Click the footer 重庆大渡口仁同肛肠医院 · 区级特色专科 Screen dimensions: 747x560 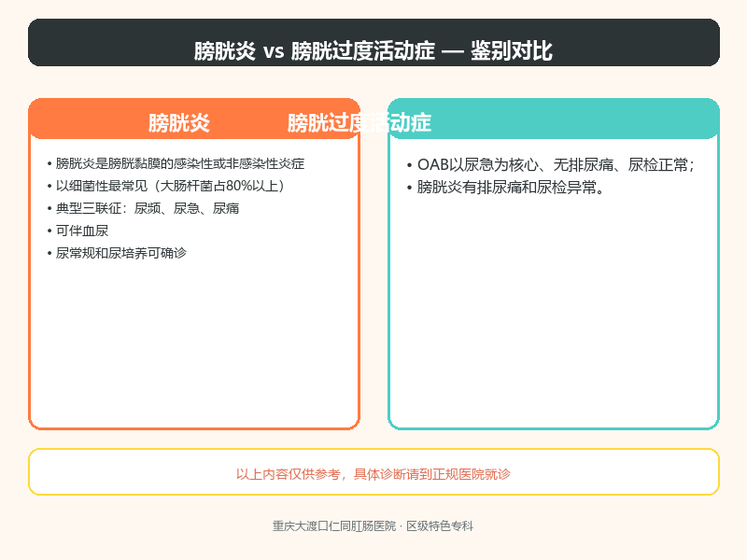[x=373, y=525]
